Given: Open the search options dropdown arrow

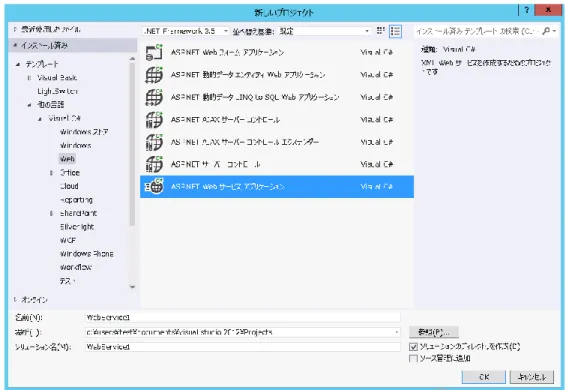Looking at the screenshot, I should (554, 31).
